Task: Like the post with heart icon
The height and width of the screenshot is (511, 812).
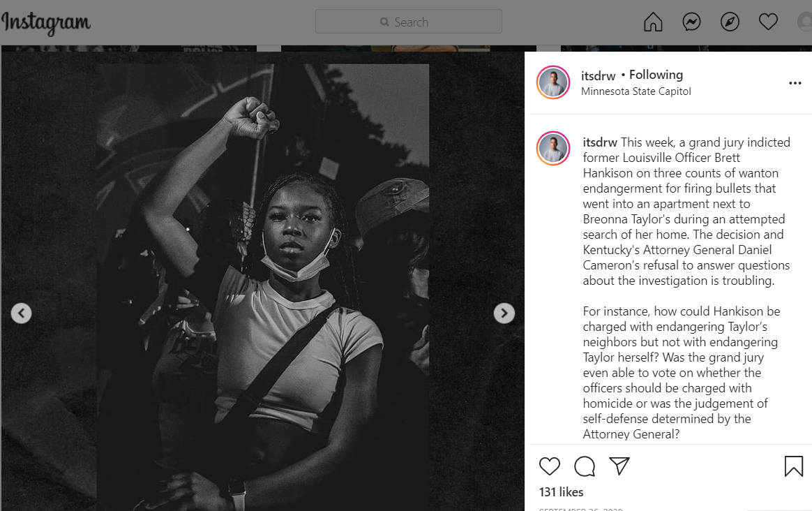Action: (x=550, y=466)
